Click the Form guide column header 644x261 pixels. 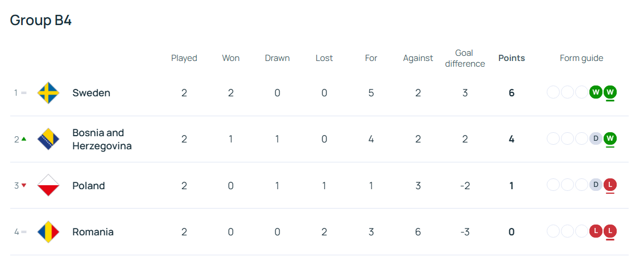coord(581,58)
